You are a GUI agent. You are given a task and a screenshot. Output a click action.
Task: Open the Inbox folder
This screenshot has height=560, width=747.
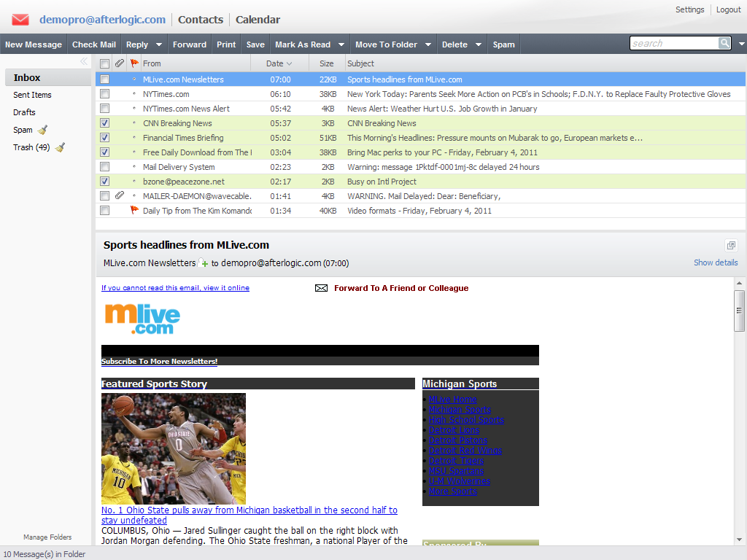pos(47,77)
